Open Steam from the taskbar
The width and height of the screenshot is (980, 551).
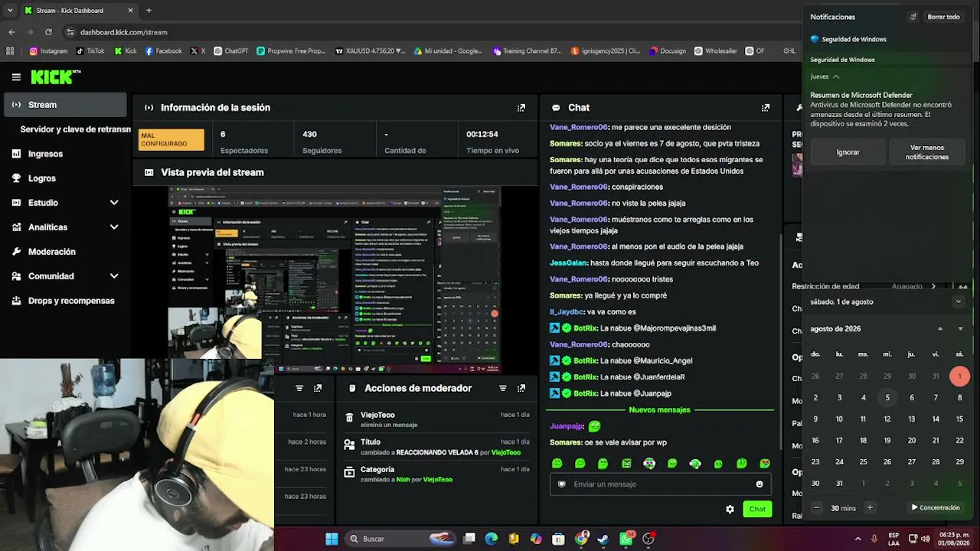[x=603, y=539]
